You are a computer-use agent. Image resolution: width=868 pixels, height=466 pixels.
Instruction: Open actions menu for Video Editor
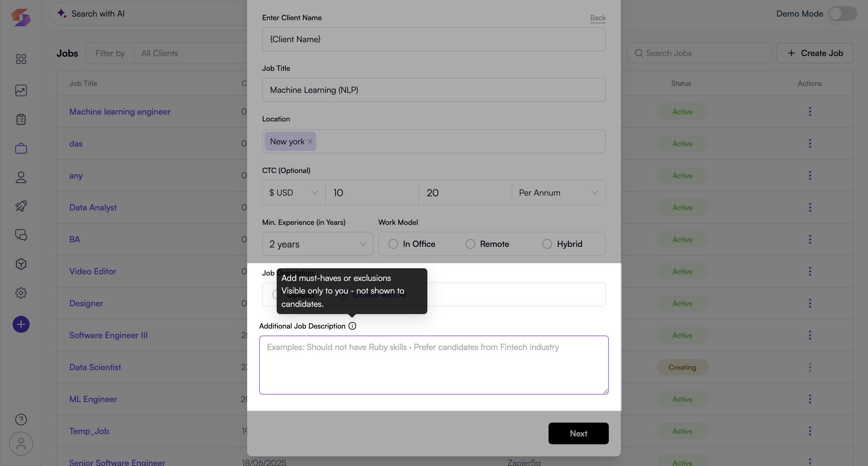coord(810,271)
